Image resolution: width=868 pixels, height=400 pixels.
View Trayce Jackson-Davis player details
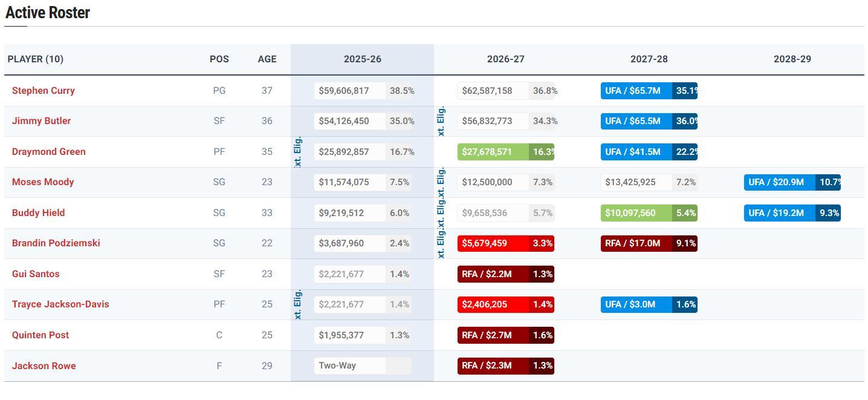click(60, 304)
